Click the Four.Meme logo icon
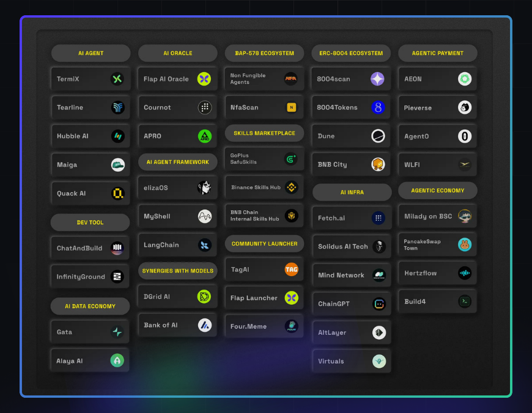This screenshot has width=532, height=413. point(292,326)
